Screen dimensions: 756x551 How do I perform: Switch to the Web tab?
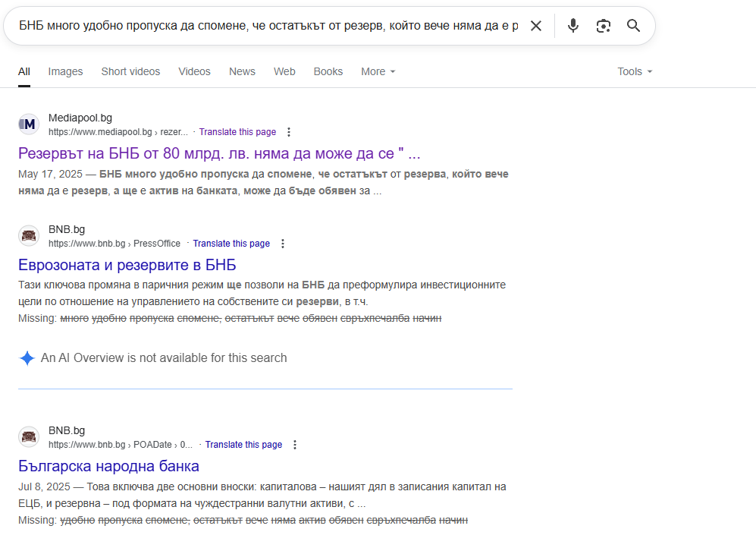[284, 71]
